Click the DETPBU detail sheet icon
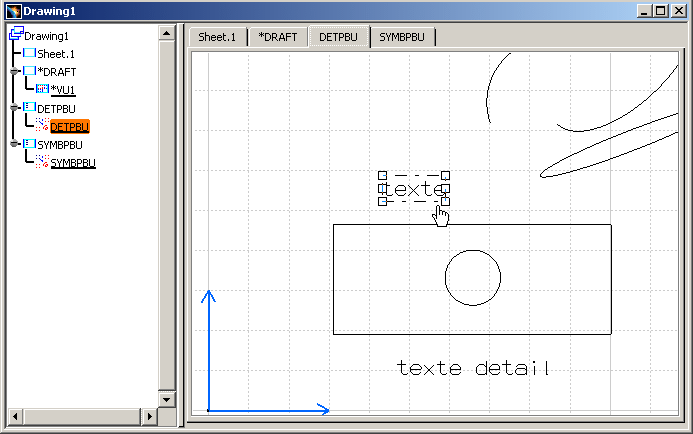This screenshot has width=693, height=434. [x=29, y=107]
